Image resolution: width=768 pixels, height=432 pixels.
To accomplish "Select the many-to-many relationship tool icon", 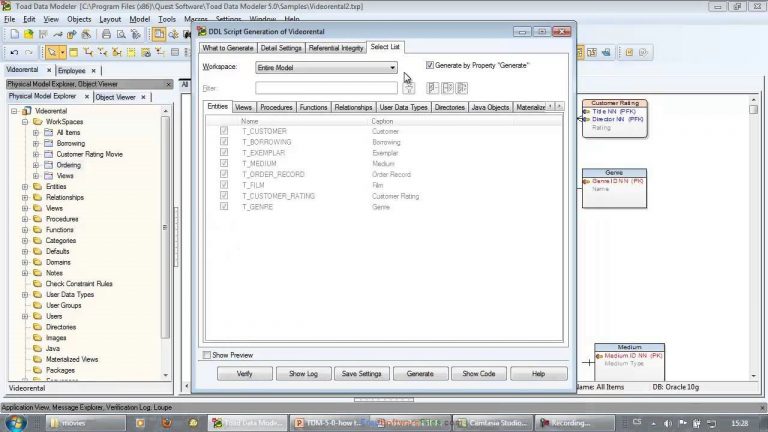I will (x=117, y=52).
